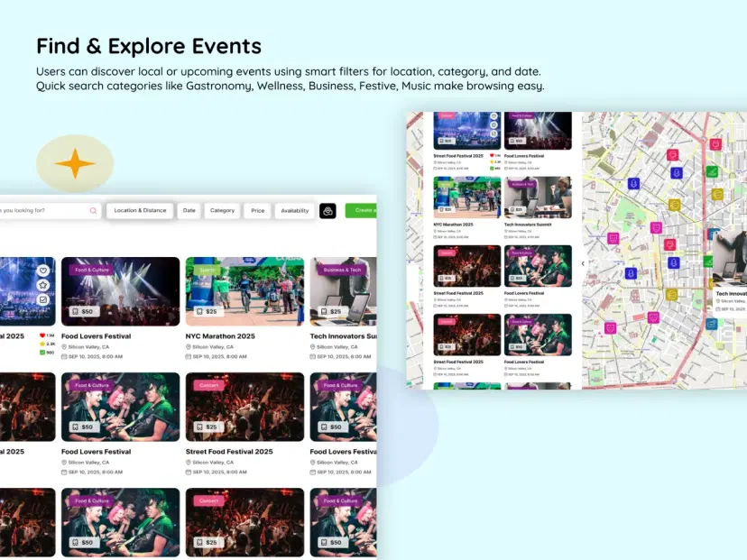Expand the Date filter dropdown
Image resolution: width=747 pixels, height=560 pixels.
[x=188, y=210]
